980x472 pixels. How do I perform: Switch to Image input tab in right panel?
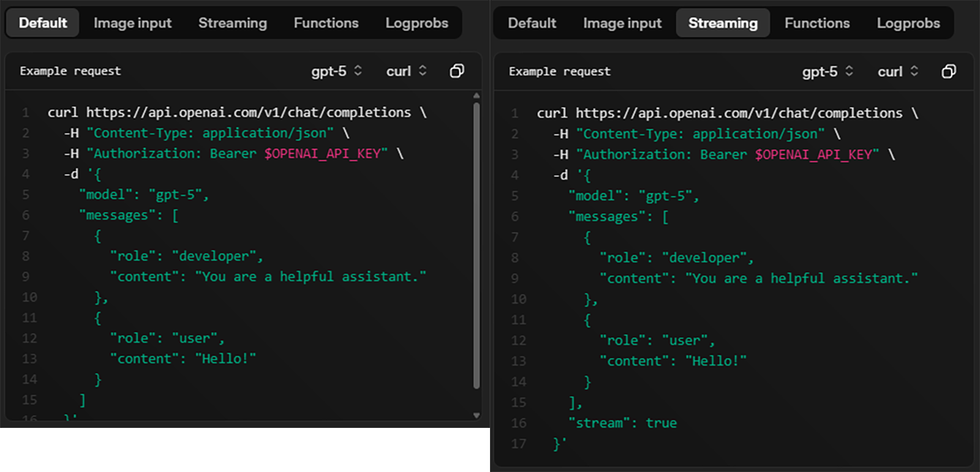[x=622, y=23]
